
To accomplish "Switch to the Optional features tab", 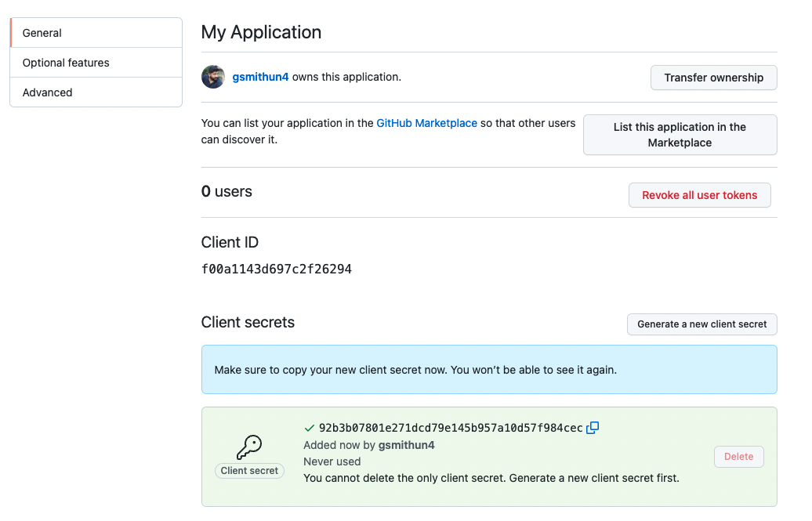I will [96, 63].
